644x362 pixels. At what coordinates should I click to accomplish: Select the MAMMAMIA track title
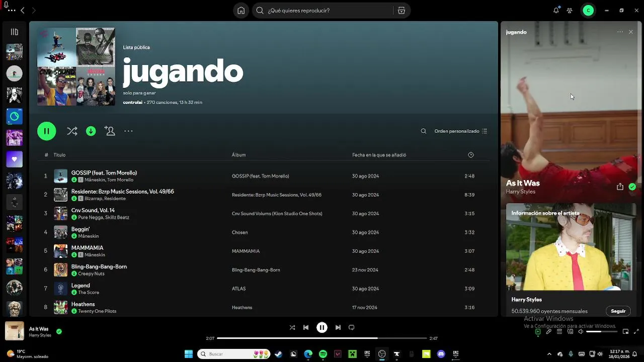click(x=87, y=248)
